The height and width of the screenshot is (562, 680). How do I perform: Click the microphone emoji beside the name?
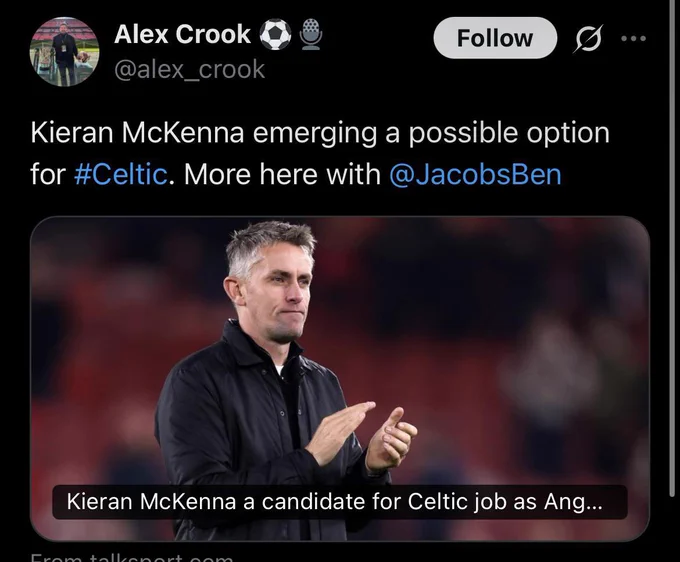coord(311,34)
